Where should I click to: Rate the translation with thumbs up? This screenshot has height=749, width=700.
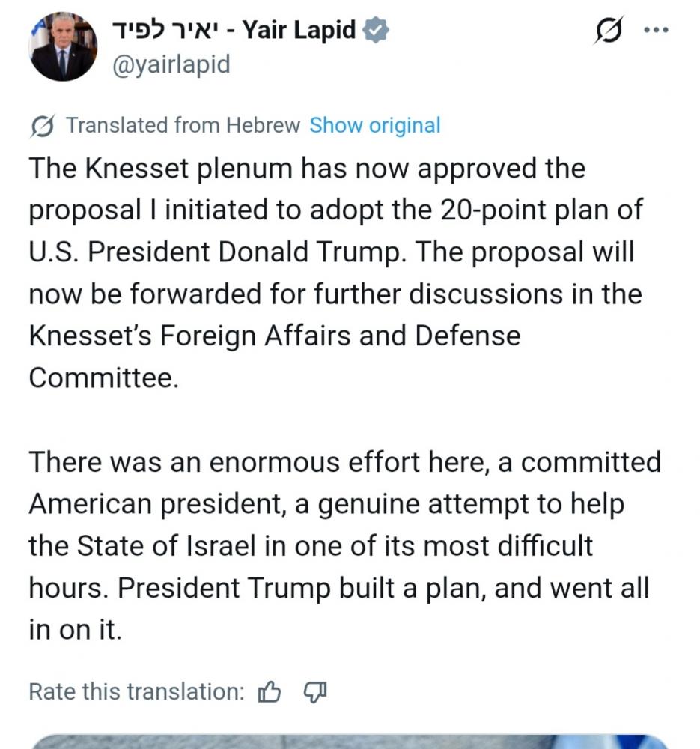(x=269, y=691)
